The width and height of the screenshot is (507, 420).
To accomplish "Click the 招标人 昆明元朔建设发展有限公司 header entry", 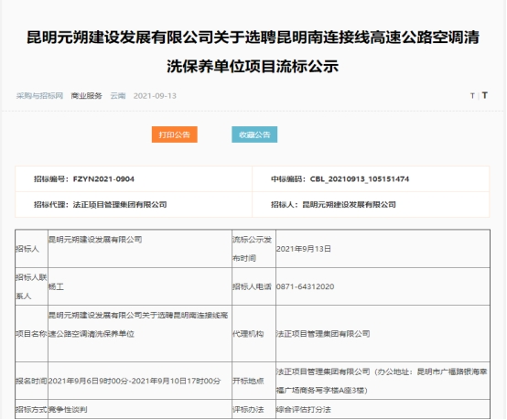I will 333,204.
